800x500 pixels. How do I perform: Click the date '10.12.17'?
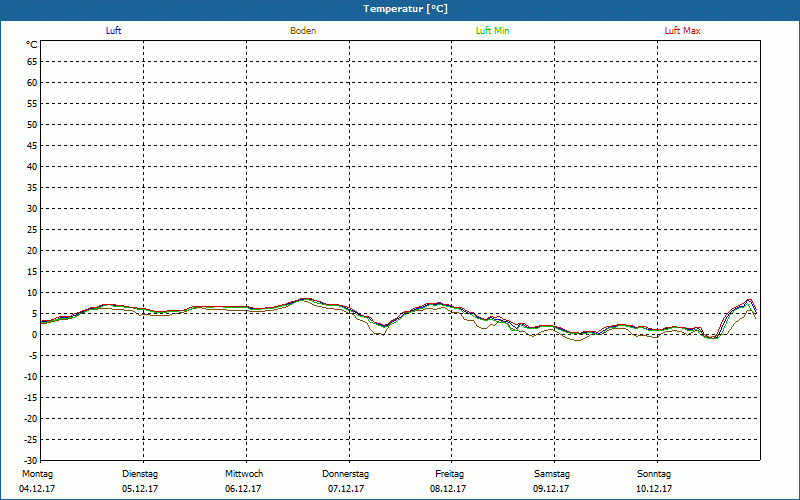(x=654, y=489)
